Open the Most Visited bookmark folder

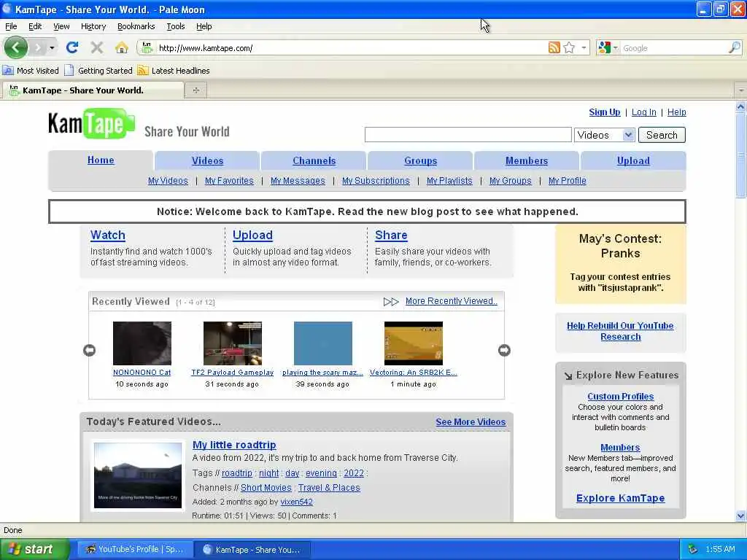[31, 71]
